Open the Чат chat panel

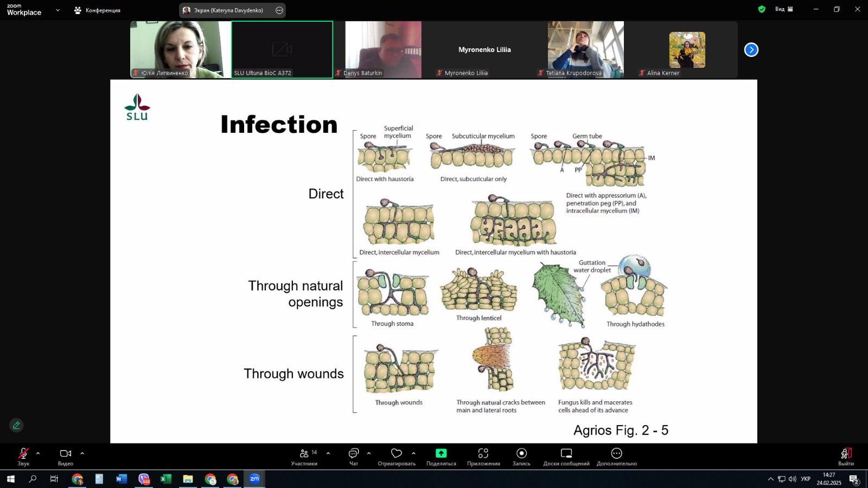click(x=354, y=456)
